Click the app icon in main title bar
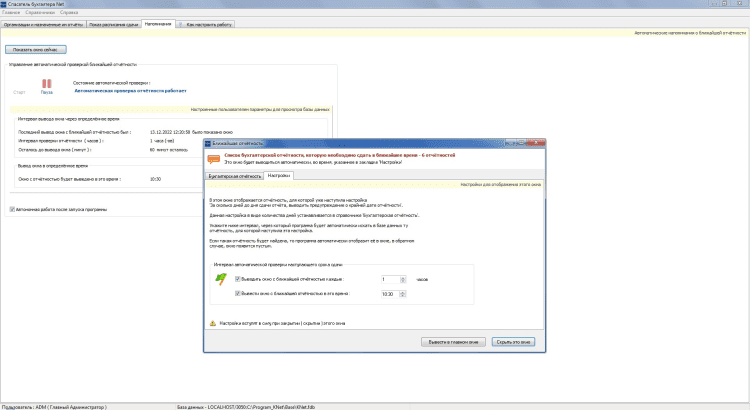Image resolution: width=750 pixels, height=410 pixels. (4, 4)
